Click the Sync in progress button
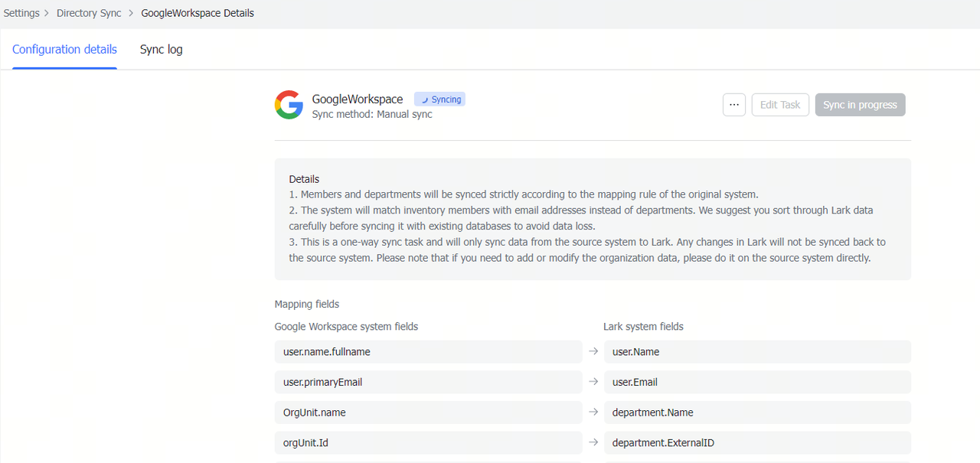980x463 pixels. 860,105
